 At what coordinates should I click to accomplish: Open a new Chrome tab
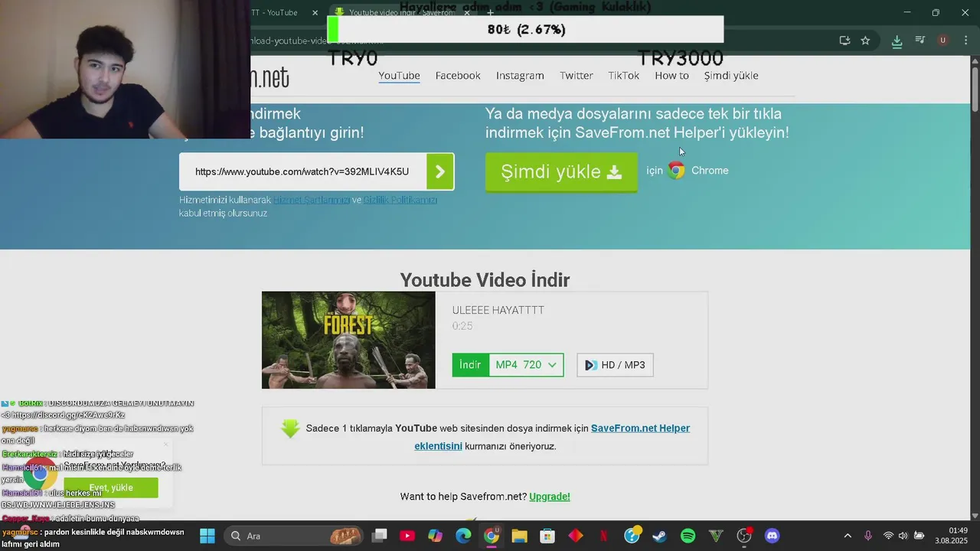pyautogui.click(x=490, y=12)
